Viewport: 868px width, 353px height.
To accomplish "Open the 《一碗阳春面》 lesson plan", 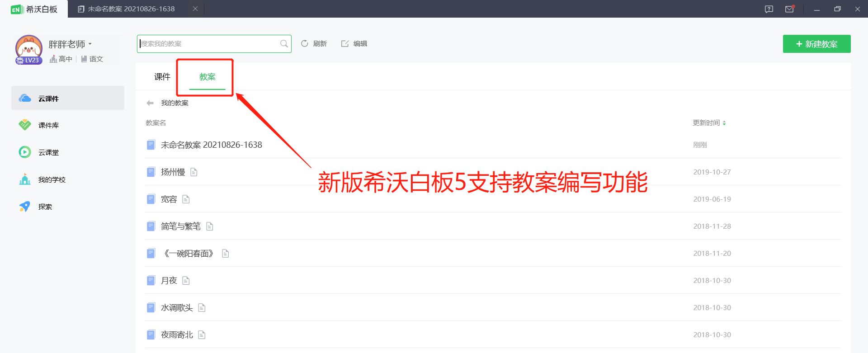I will click(x=189, y=253).
